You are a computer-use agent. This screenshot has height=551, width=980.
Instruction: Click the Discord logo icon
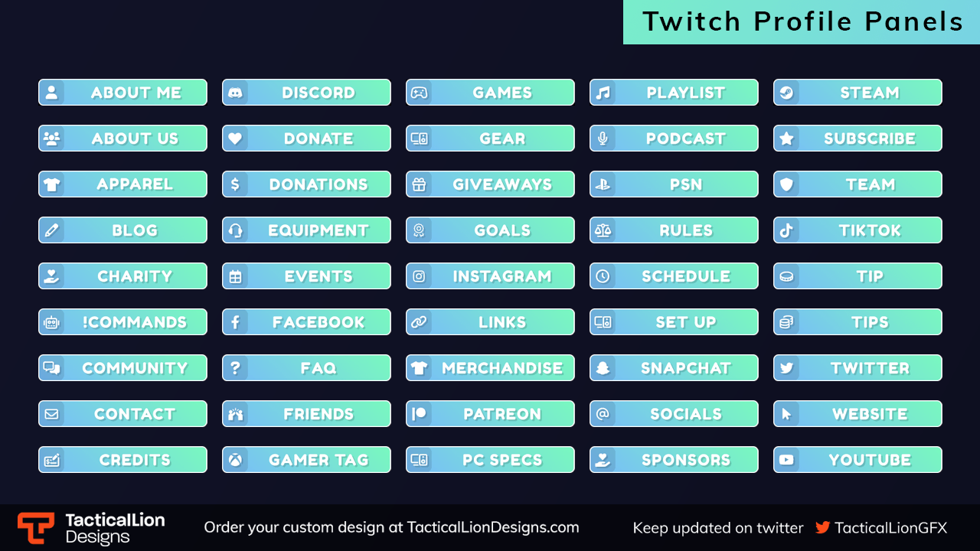235,93
